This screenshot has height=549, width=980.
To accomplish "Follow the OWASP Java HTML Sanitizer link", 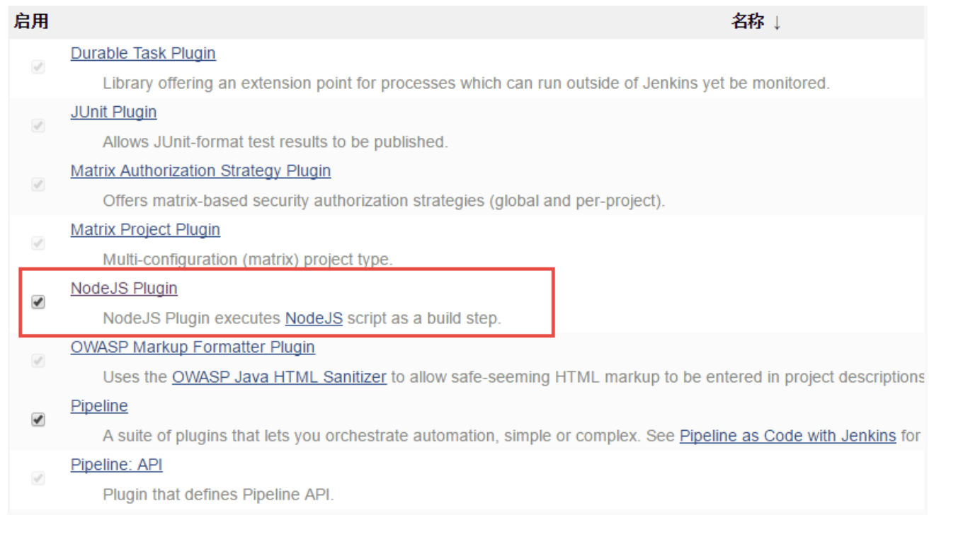I will point(279,377).
